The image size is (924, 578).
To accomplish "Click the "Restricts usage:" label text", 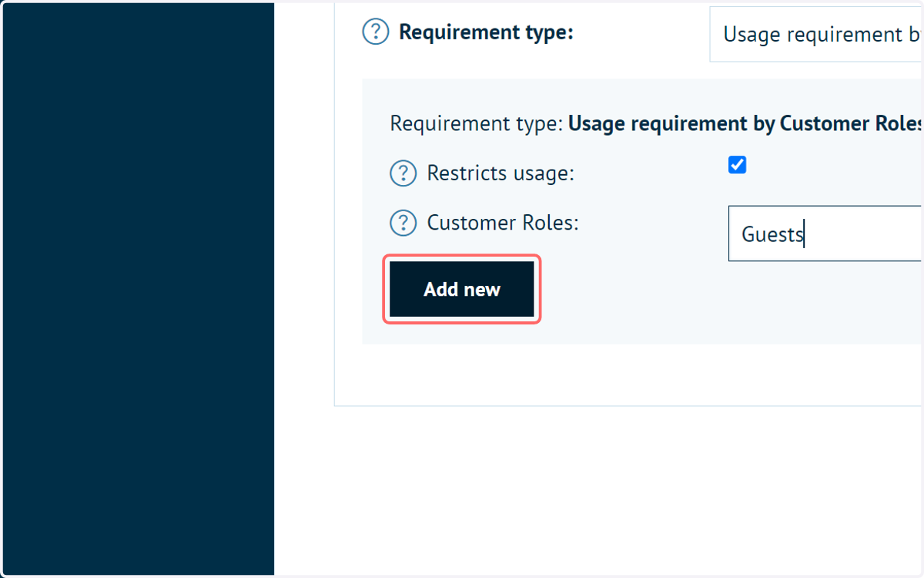I will tap(500, 173).
